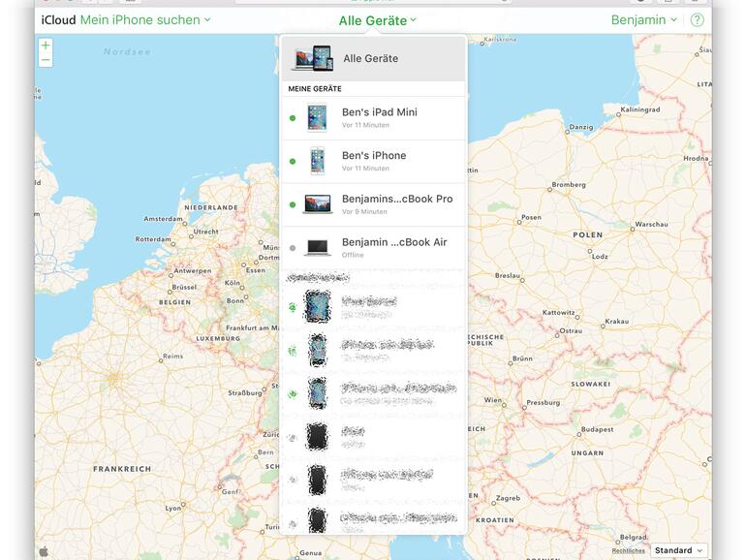
Task: Click the MacBook Pro device thumbnail
Action: (318, 204)
